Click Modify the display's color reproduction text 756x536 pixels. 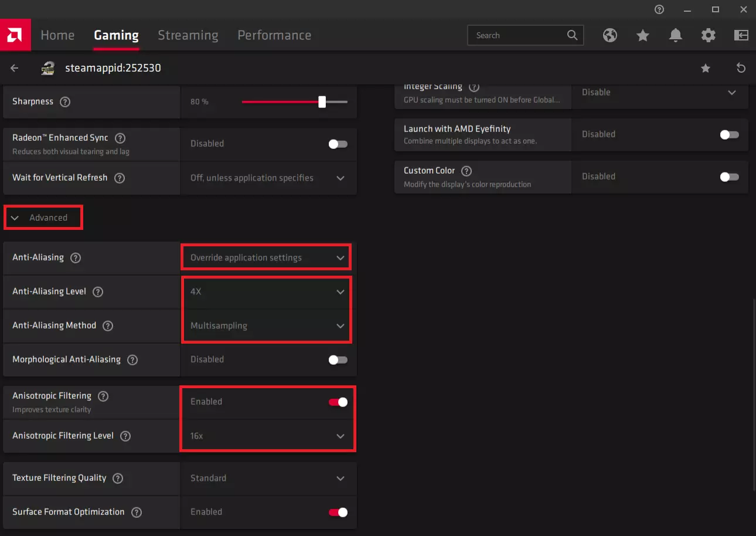click(x=467, y=184)
